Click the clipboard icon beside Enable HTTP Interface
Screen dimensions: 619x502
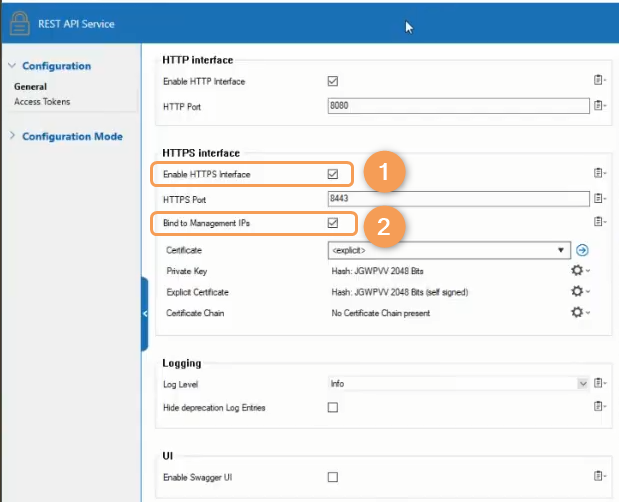tap(598, 81)
